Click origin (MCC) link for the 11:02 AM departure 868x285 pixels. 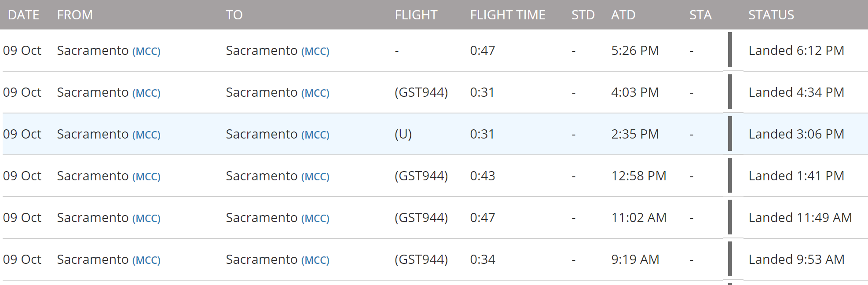(x=146, y=219)
